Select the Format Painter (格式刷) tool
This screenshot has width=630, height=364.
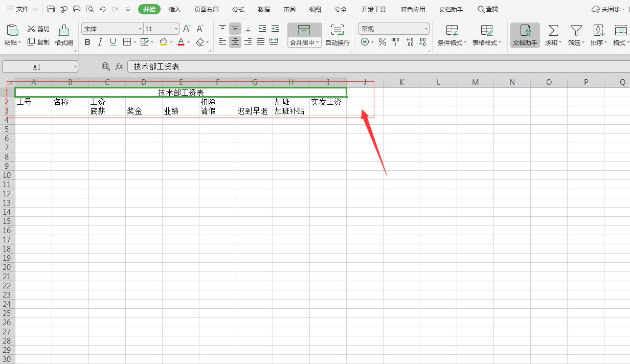(x=63, y=35)
